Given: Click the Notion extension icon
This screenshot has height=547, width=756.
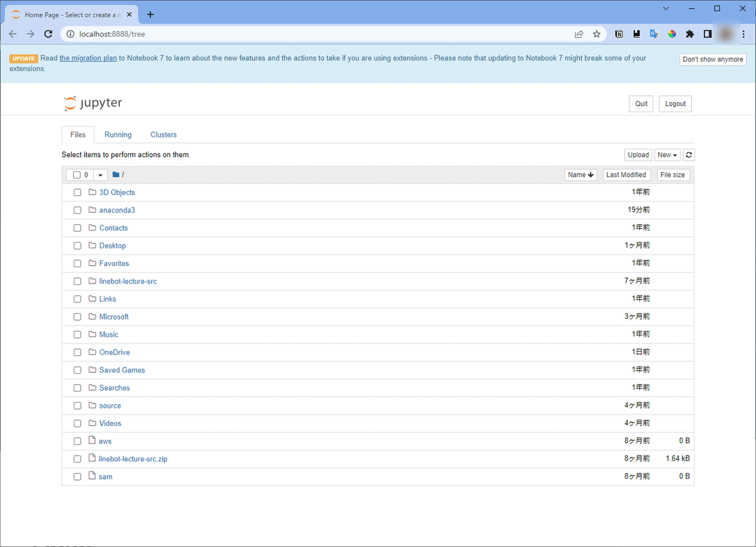Looking at the screenshot, I should pos(619,34).
